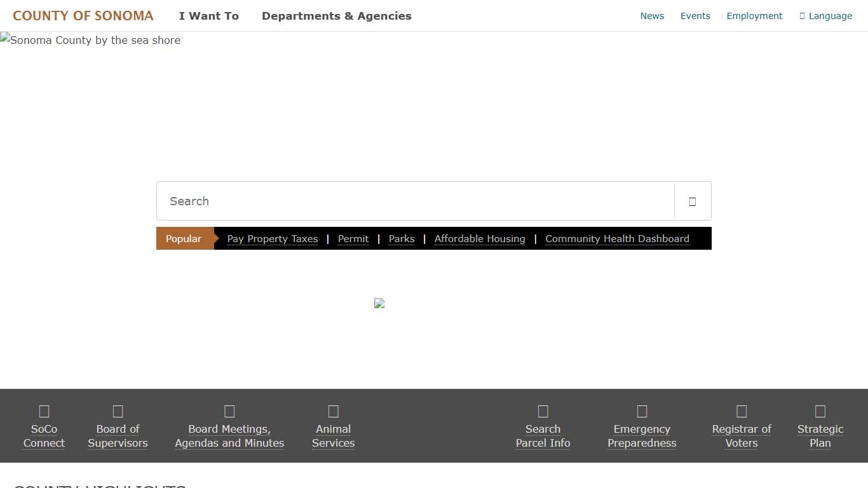
Task: Click the search magnifier icon button
Action: pos(692,201)
